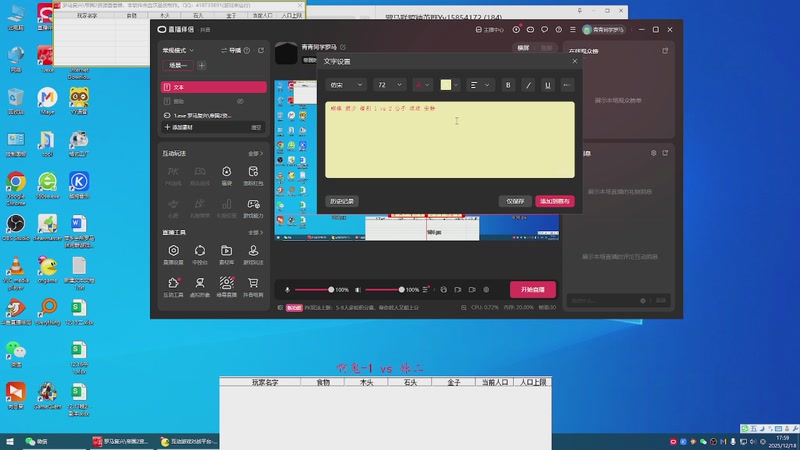Switch to 竖屏 portrait mode
Viewport: 800px width, 450px height.
coord(546,48)
